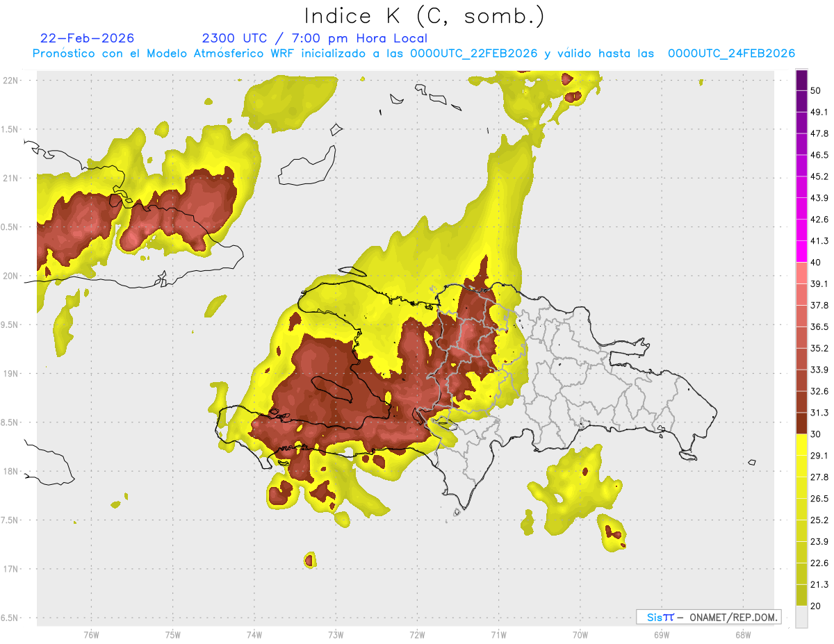Select the bright yellow swatch between 29.1 and 30

click(x=801, y=445)
